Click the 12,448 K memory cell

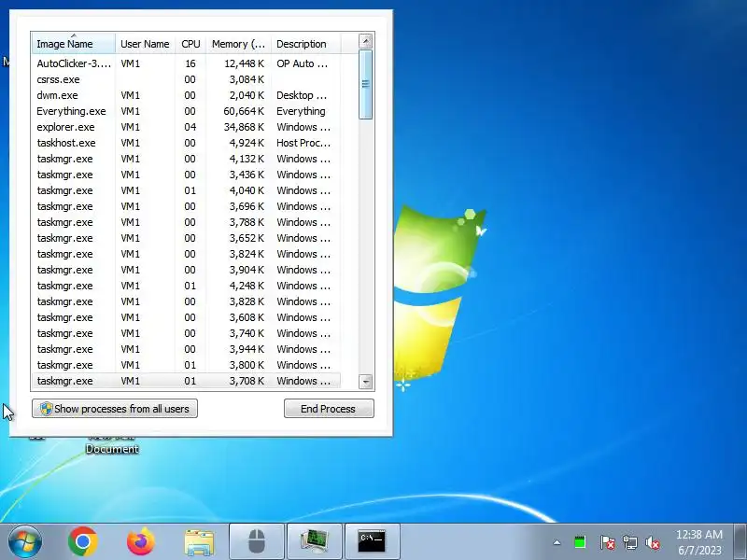pos(244,63)
